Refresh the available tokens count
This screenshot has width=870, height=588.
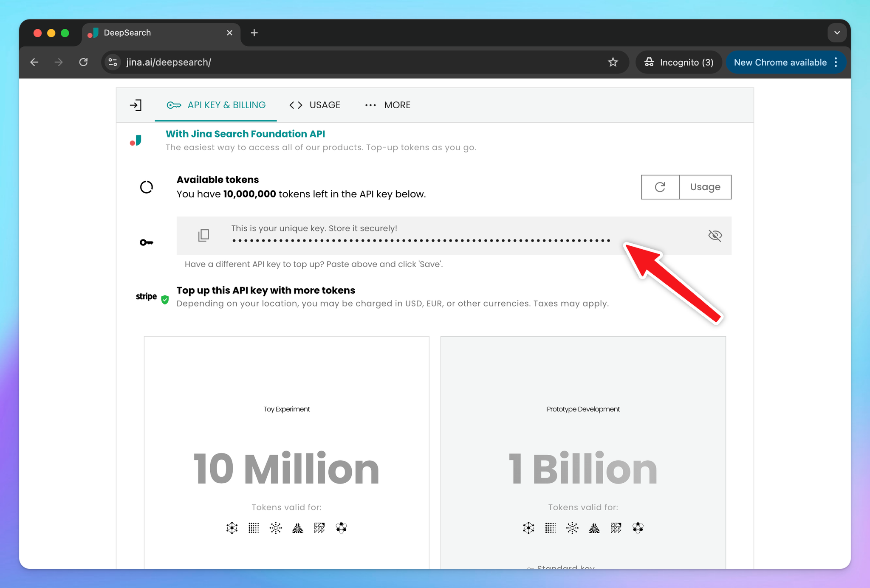660,187
